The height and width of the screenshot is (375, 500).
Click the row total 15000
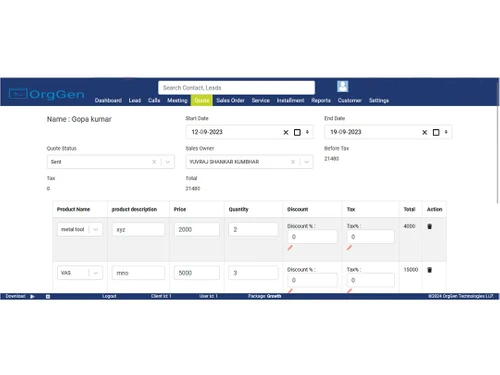click(411, 270)
